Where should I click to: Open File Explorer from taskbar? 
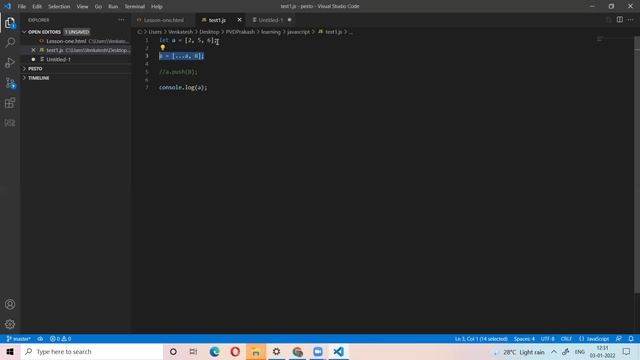(256, 352)
